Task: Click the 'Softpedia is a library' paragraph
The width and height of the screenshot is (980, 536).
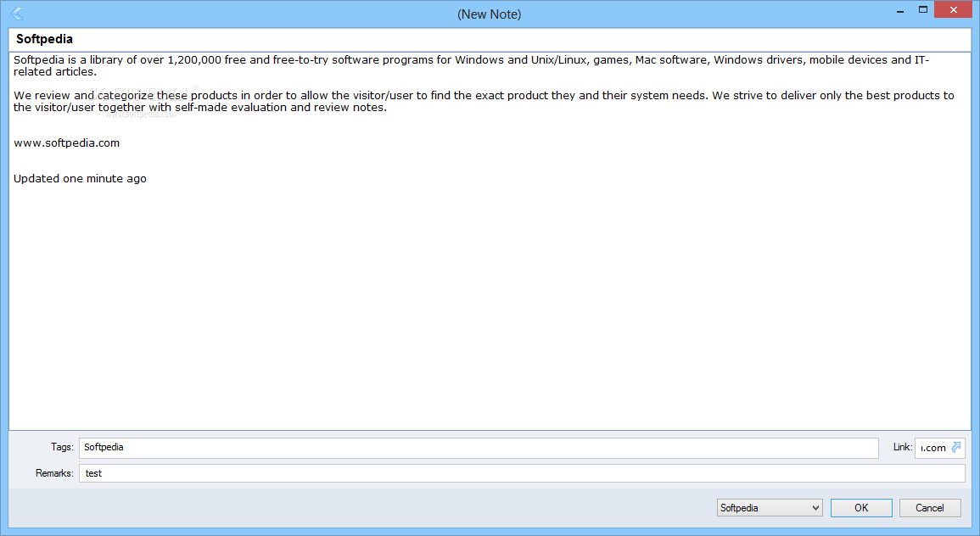Action: [x=471, y=65]
